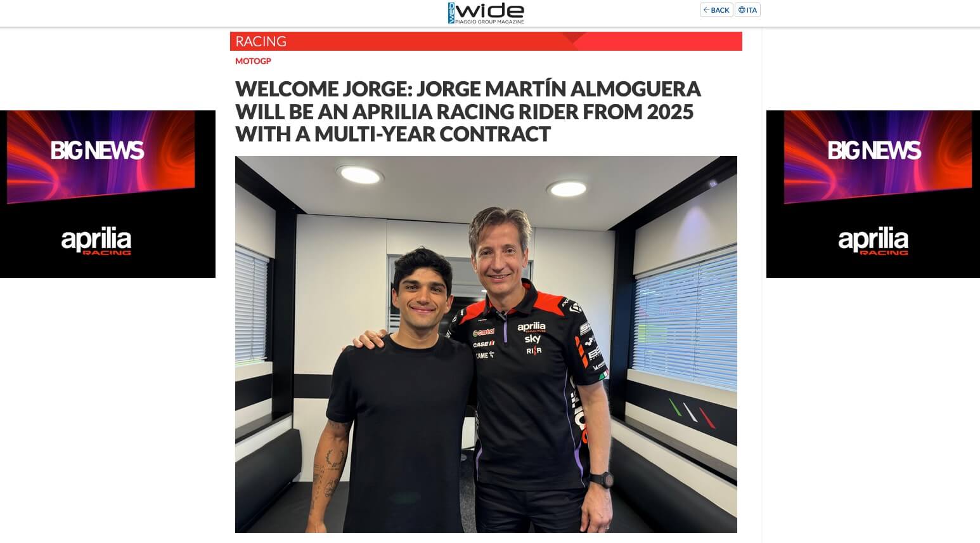980x543 pixels.
Task: Click the left arrow icon in BACK button
Action: 706,10
